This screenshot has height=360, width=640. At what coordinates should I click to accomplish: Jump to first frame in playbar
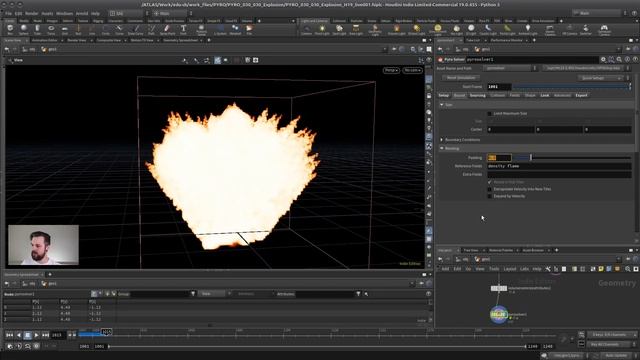point(9,335)
